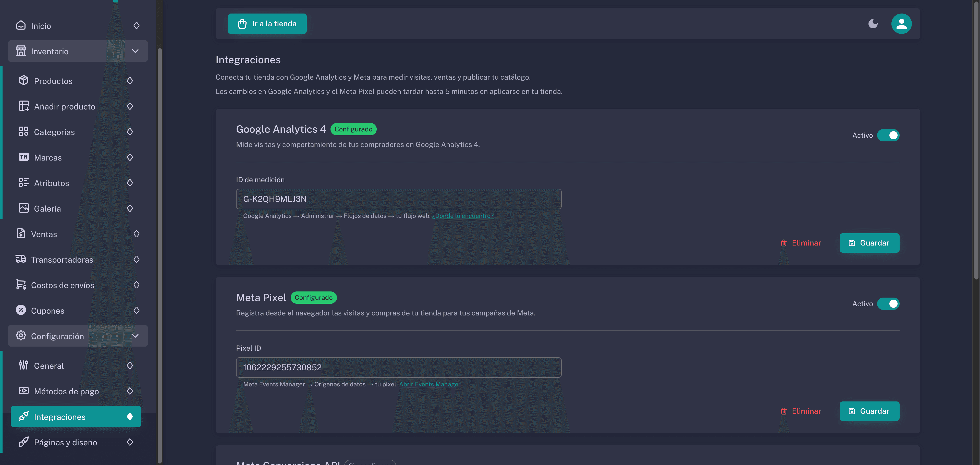The height and width of the screenshot is (465, 980).
Task: Click the Atributos list icon
Action: (23, 183)
